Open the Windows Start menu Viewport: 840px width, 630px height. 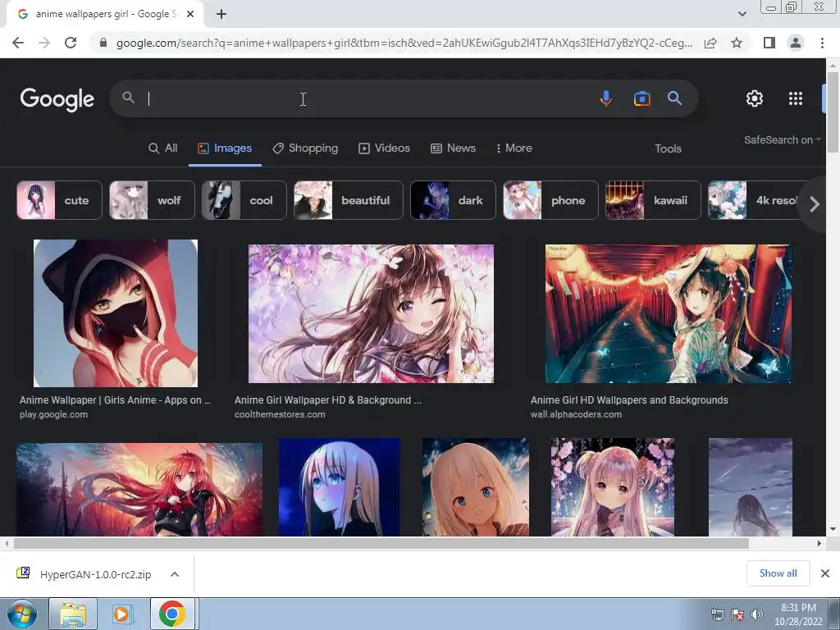[x=22, y=614]
